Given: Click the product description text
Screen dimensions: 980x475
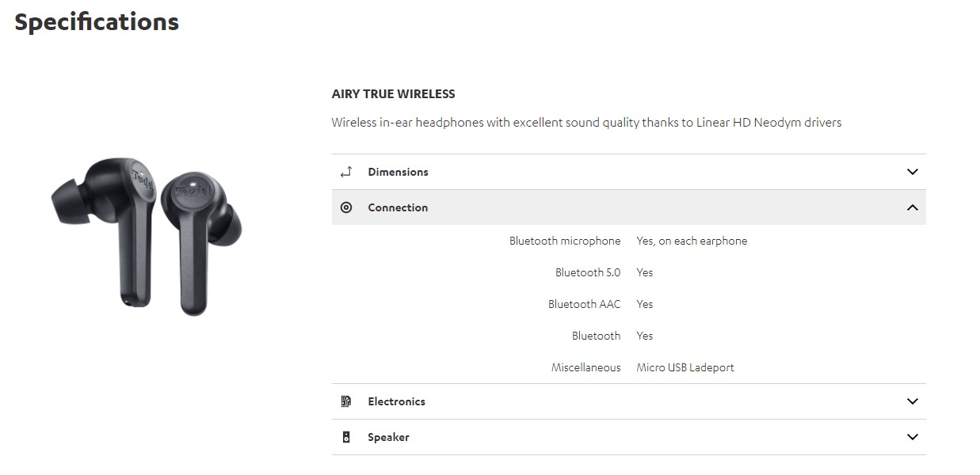Looking at the screenshot, I should [586, 123].
